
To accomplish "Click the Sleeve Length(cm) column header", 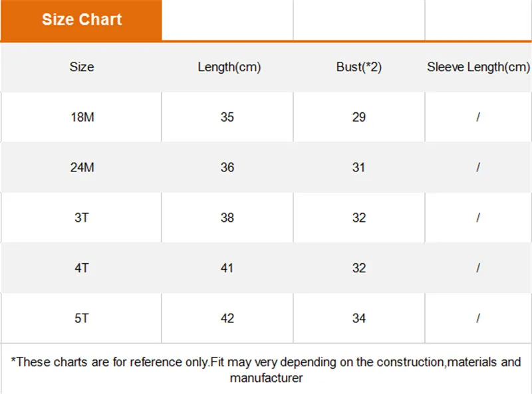I will pos(478,67).
